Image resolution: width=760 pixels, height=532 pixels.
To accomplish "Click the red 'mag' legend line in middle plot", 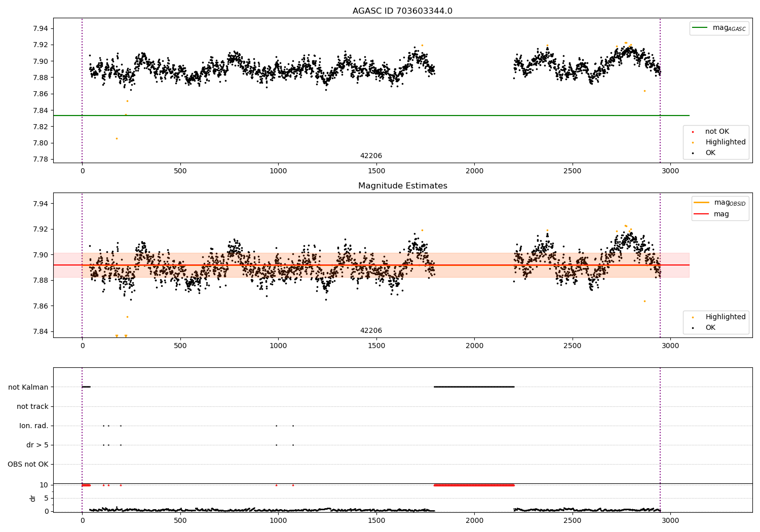I will coord(702,214).
